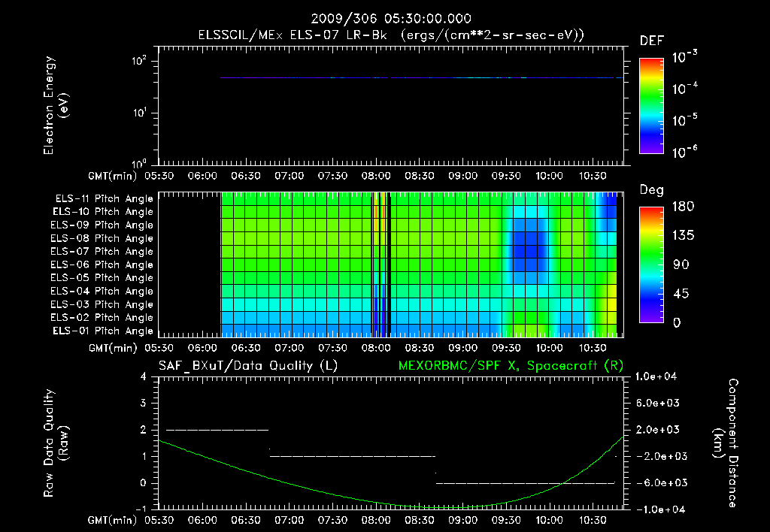Click the white data quality segment at level 1
Screen dimensions: 770x532
tap(353, 456)
